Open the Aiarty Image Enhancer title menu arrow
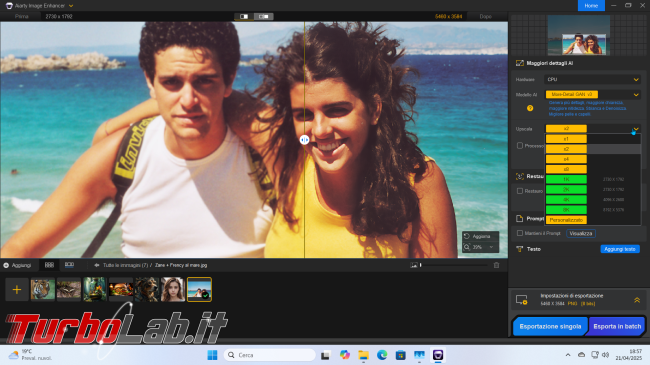This screenshot has width=650, height=365. (71, 6)
